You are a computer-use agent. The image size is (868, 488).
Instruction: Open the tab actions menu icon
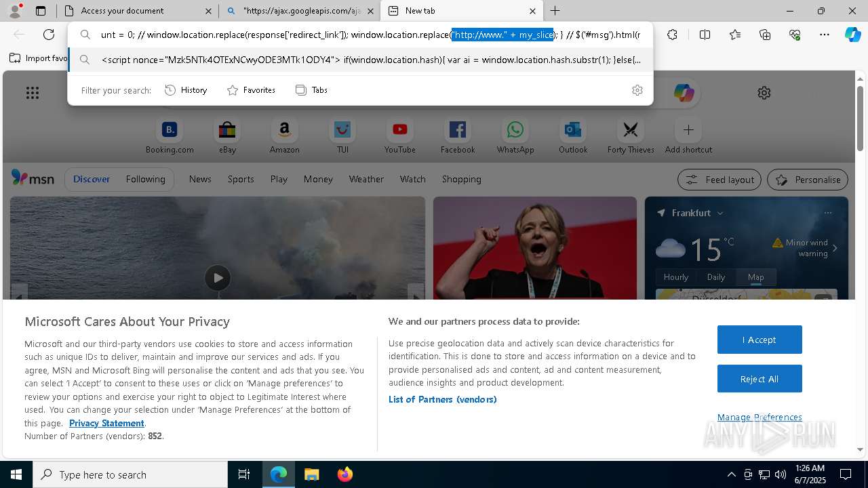[x=41, y=11]
